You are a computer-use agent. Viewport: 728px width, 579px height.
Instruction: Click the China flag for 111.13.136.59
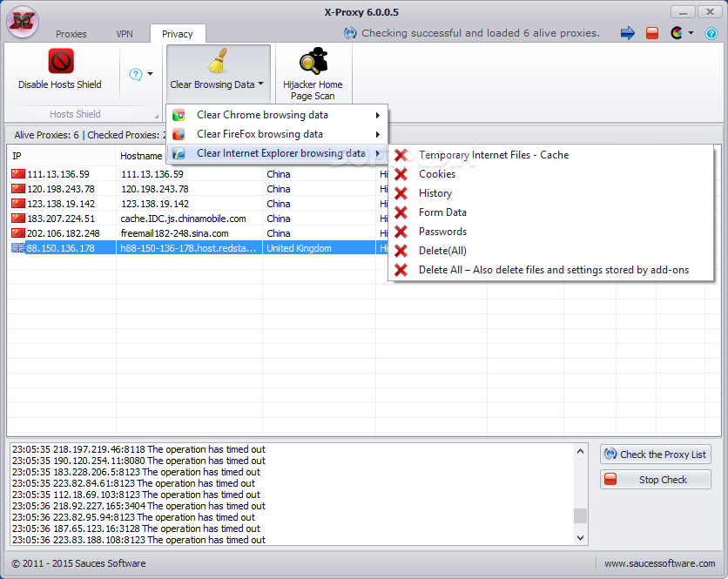[x=18, y=174]
